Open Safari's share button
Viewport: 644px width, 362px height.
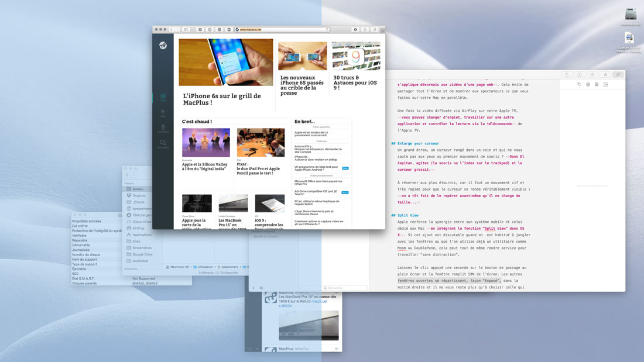[365, 30]
